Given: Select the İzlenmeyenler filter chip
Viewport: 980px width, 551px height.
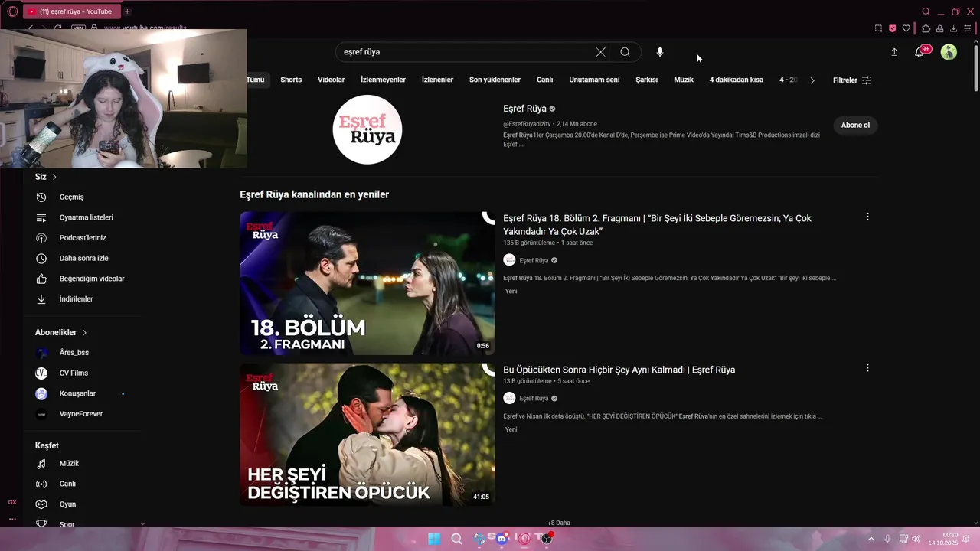Looking at the screenshot, I should pyautogui.click(x=383, y=80).
